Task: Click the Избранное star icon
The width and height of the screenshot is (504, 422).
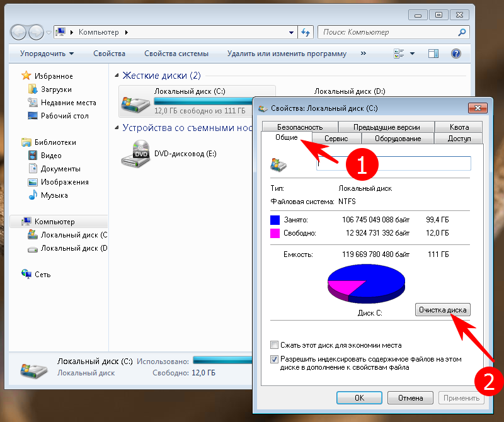Action: click(x=26, y=76)
